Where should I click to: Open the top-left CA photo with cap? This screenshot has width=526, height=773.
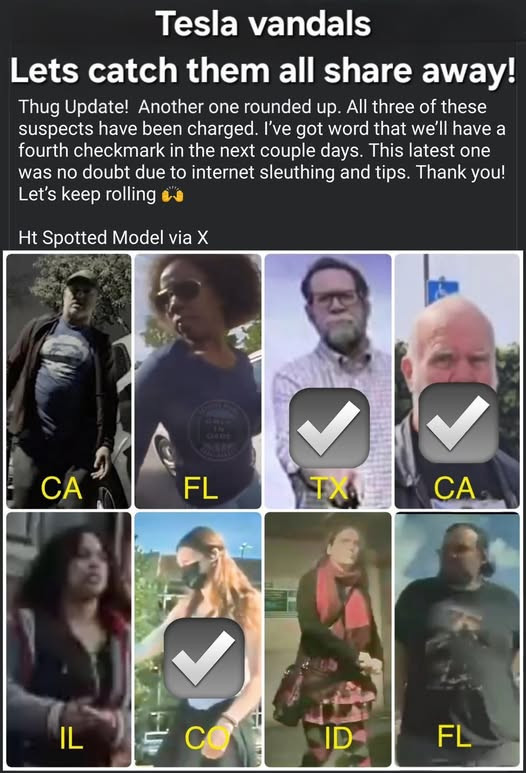coord(69,381)
